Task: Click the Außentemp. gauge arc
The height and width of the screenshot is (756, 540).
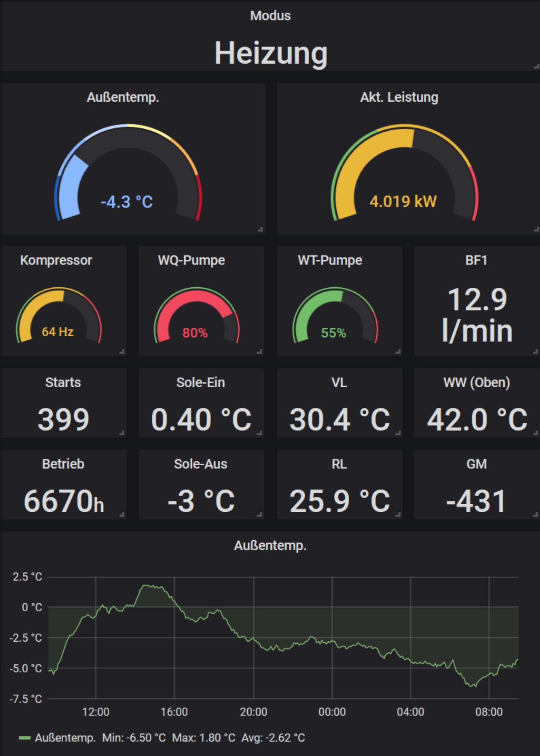Action: [x=128, y=172]
